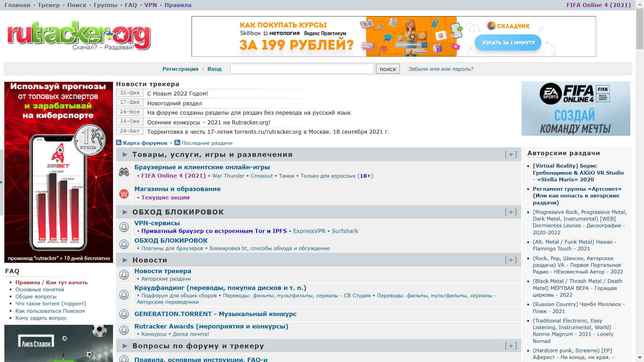Open Магазины и образование forum
644x362 pixels.
point(177,189)
